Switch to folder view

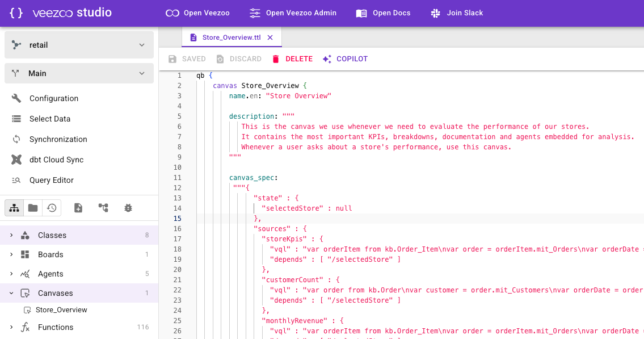point(33,208)
